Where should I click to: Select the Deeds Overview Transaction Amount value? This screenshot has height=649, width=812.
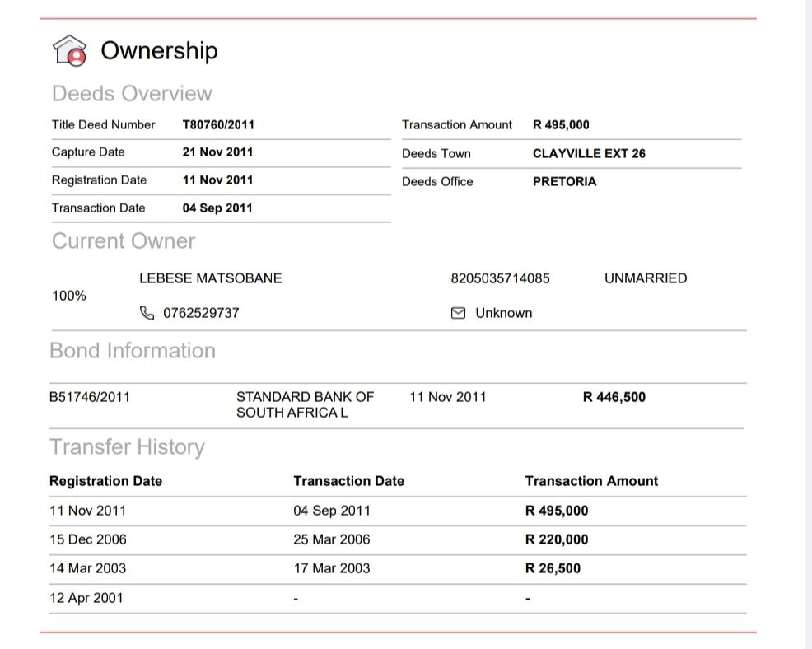[561, 125]
